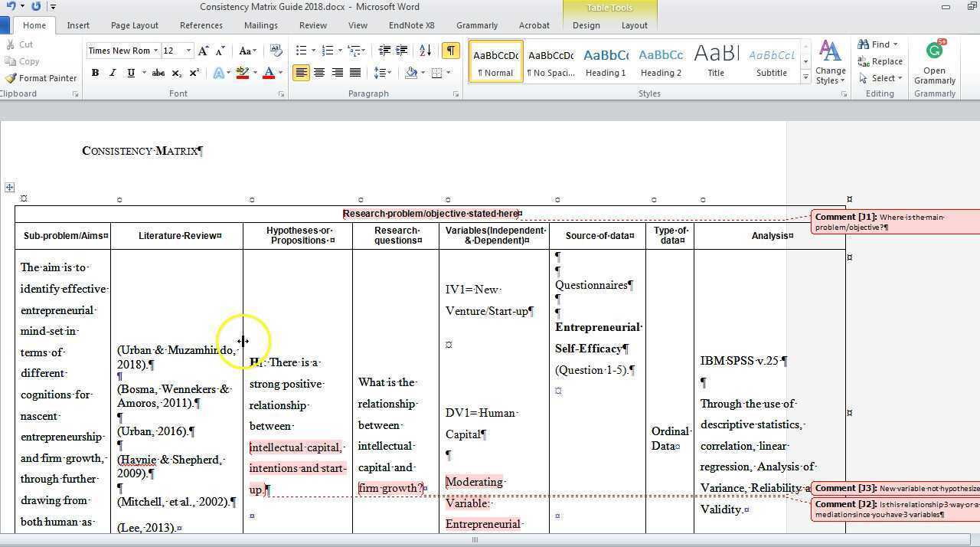Apply strikethrough formatting
The width and height of the screenshot is (980, 547).
(x=158, y=73)
